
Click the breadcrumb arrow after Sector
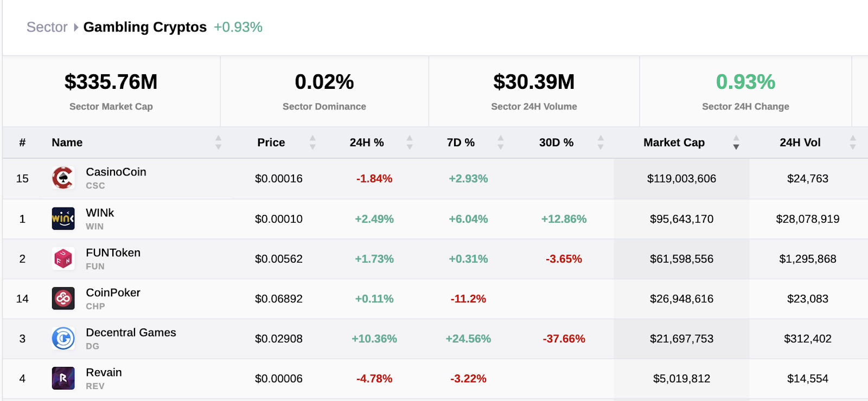click(x=76, y=27)
